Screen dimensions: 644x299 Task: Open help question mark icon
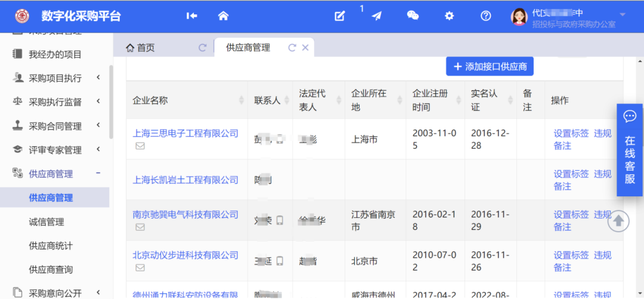(486, 16)
